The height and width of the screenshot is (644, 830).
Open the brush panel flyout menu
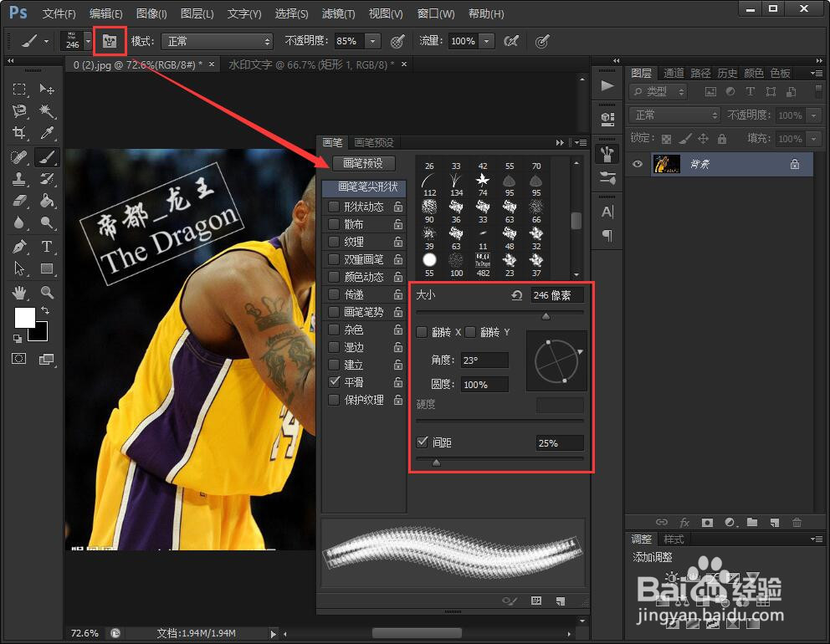tap(581, 142)
